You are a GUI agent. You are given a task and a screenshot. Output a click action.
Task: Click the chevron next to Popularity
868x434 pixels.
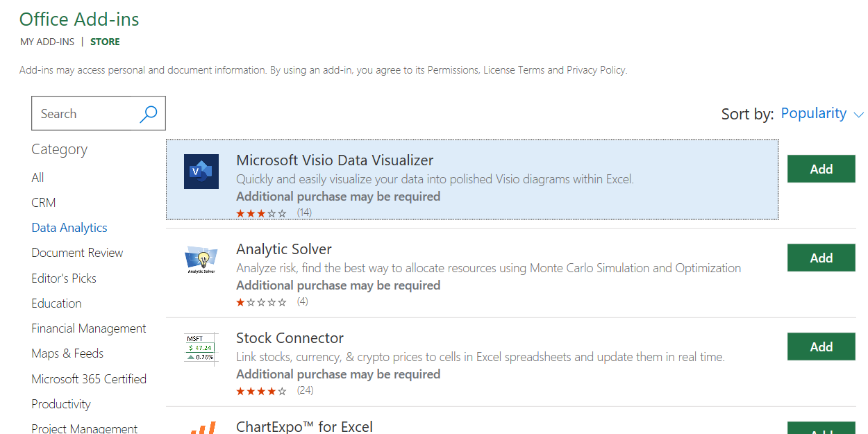pyautogui.click(x=858, y=115)
